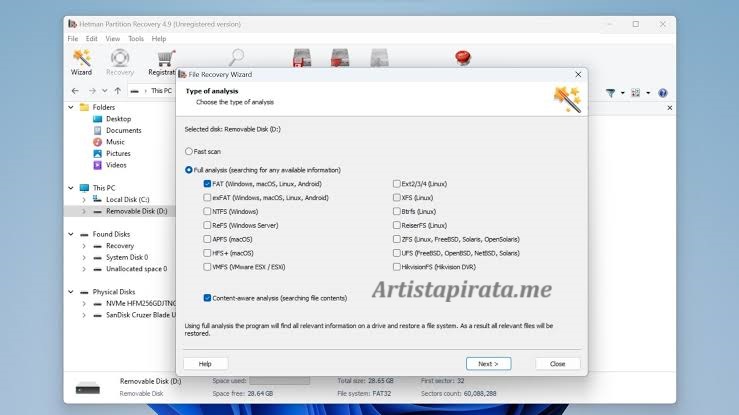
Task: Open the blue help question icon
Action: click(663, 93)
